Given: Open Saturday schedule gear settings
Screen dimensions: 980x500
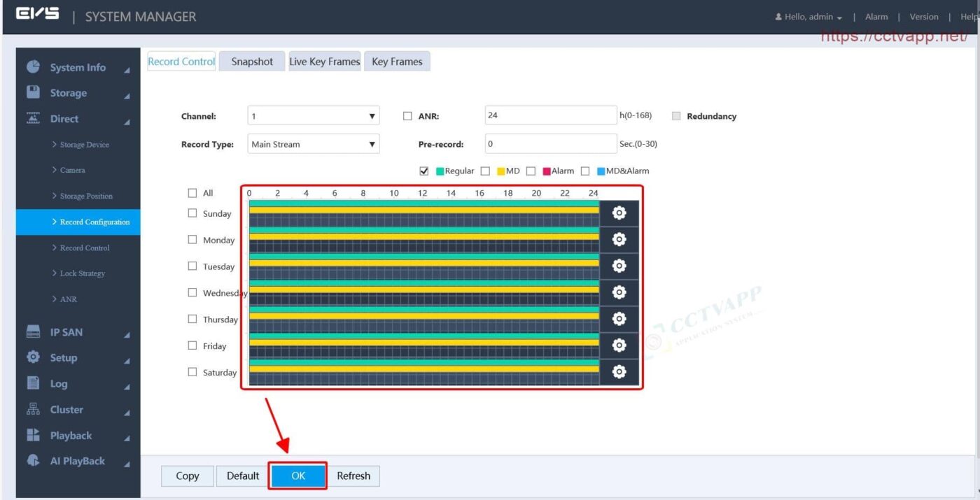Looking at the screenshot, I should (619, 371).
